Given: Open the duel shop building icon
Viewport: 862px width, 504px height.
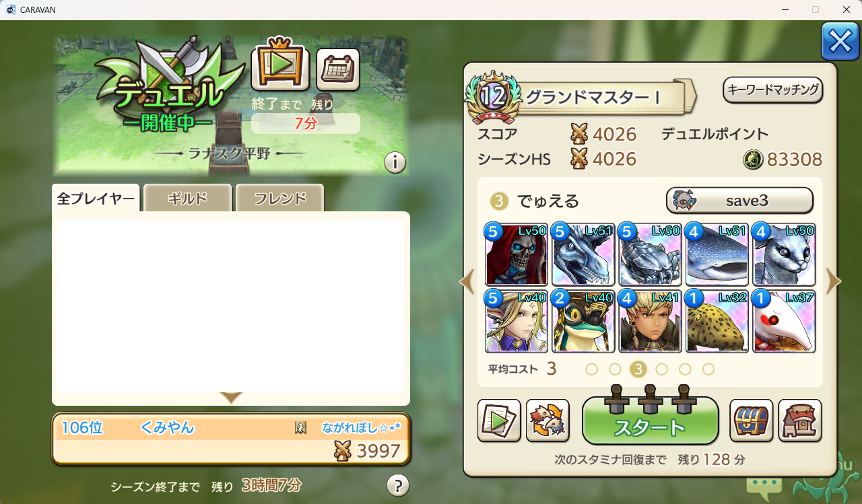Looking at the screenshot, I should (800, 421).
